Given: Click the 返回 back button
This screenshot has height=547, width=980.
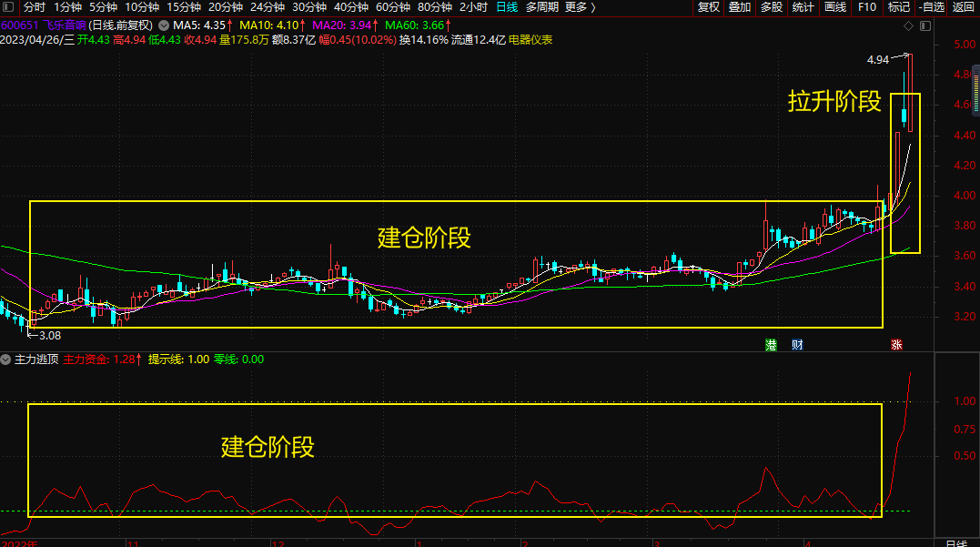Looking at the screenshot, I should pyautogui.click(x=963, y=7).
